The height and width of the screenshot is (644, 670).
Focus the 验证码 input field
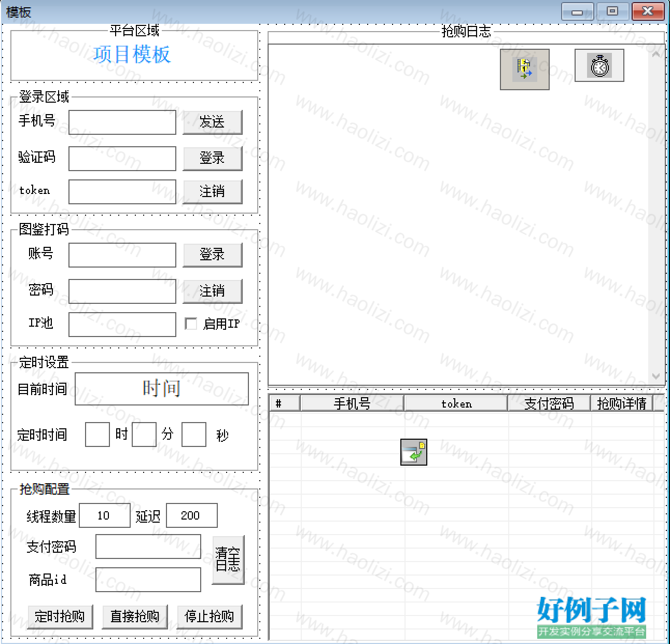tap(122, 159)
